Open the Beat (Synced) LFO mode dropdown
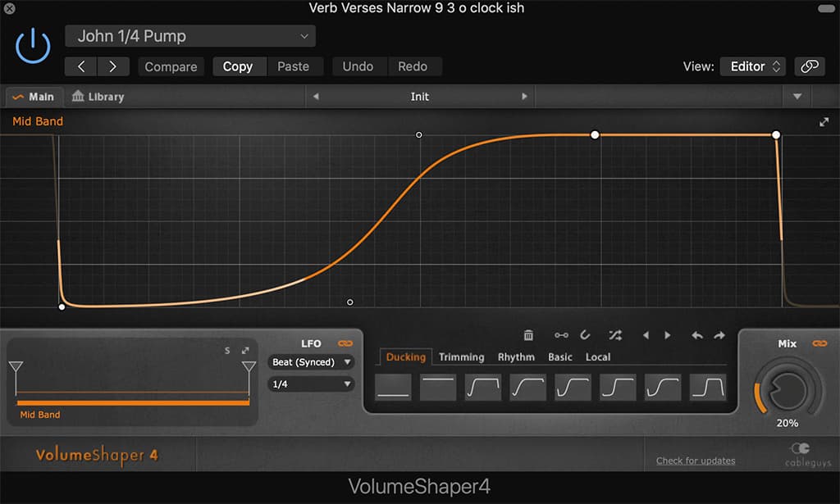Screen dimensions: 840x504 311,362
